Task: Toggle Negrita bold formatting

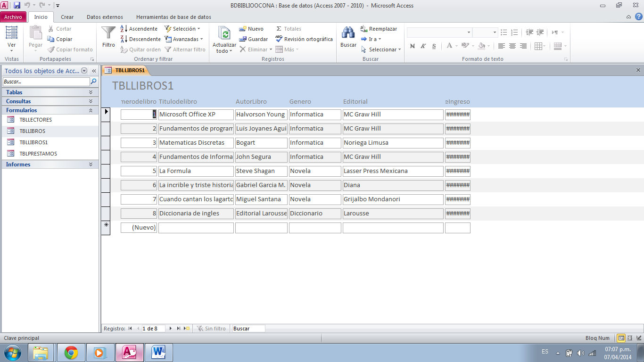Action: 412,46
